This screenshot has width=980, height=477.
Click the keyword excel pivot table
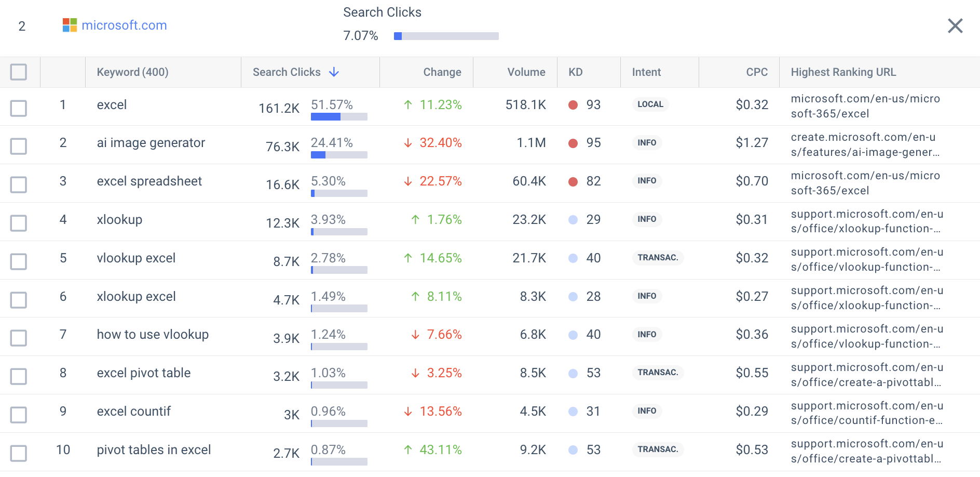pyautogui.click(x=144, y=373)
